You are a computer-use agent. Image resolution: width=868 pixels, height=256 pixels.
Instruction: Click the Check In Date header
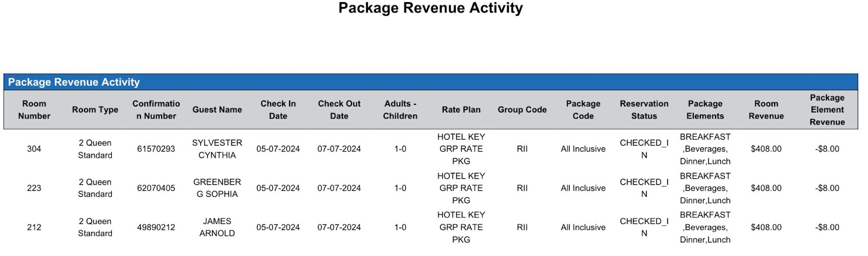[278, 110]
